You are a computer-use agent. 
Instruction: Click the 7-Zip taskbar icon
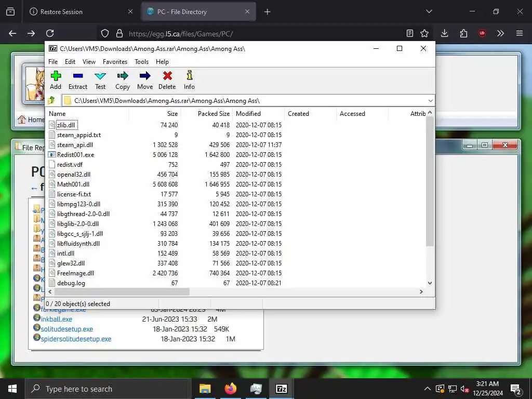pyautogui.click(x=281, y=389)
